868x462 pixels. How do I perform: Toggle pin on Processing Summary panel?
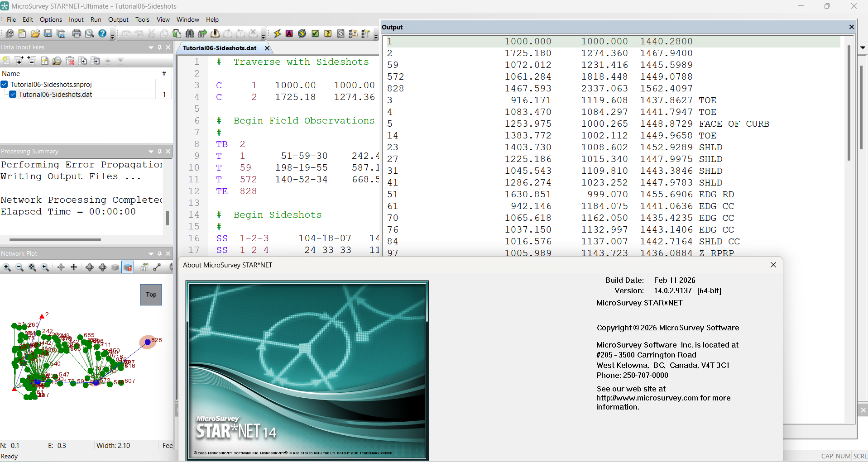click(159, 151)
